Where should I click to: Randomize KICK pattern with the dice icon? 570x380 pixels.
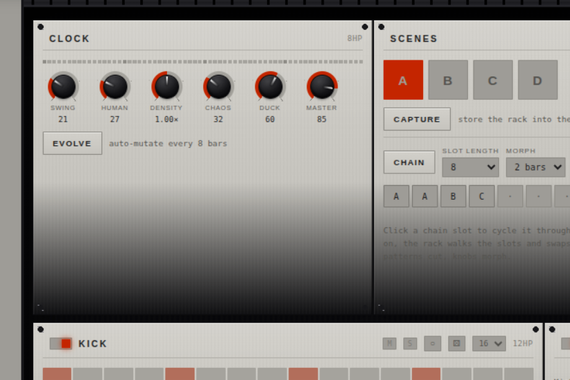click(457, 343)
